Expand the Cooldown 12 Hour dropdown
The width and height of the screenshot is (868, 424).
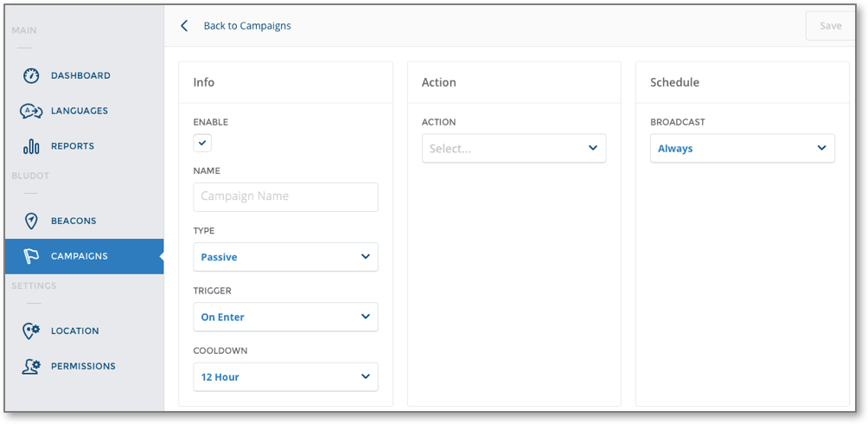(x=285, y=377)
